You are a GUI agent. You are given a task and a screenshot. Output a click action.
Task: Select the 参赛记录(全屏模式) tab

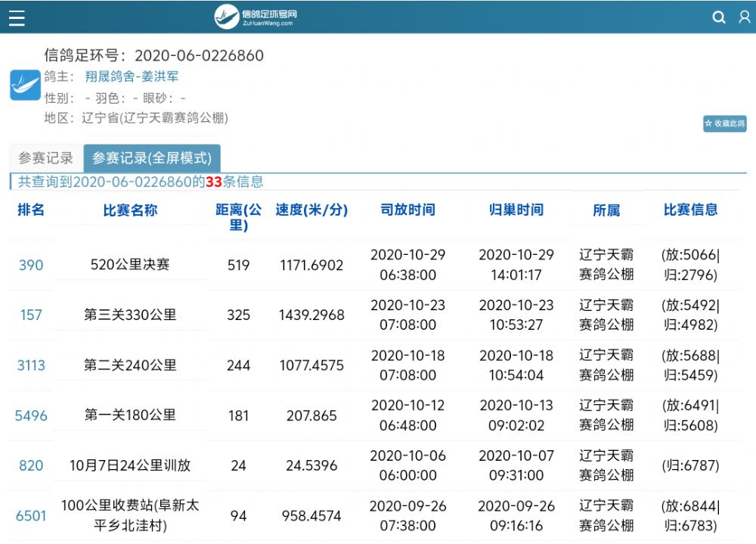(x=151, y=158)
